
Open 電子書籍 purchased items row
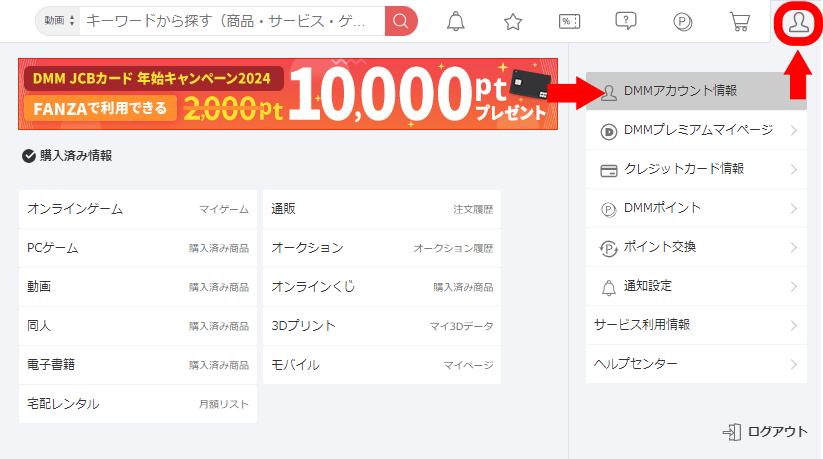coord(138,365)
